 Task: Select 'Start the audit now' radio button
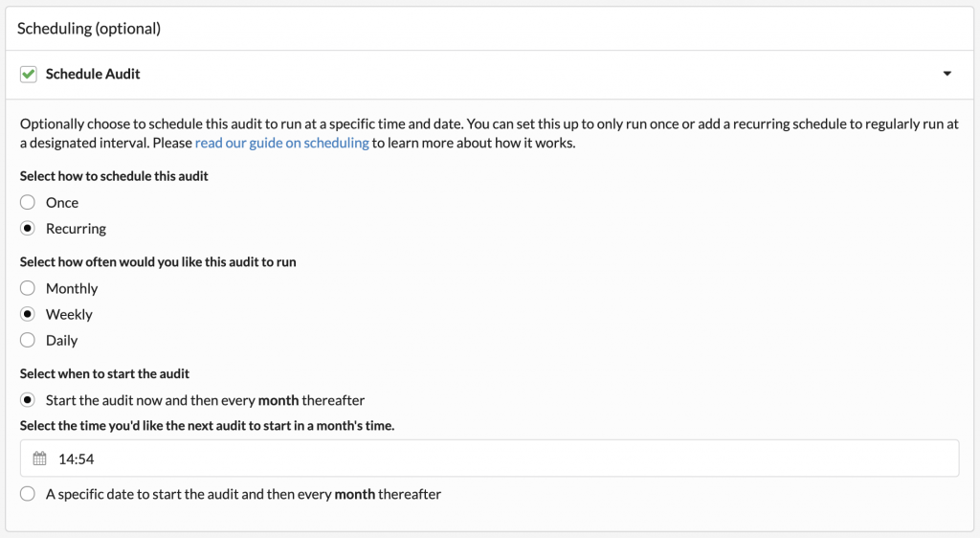pyautogui.click(x=28, y=400)
